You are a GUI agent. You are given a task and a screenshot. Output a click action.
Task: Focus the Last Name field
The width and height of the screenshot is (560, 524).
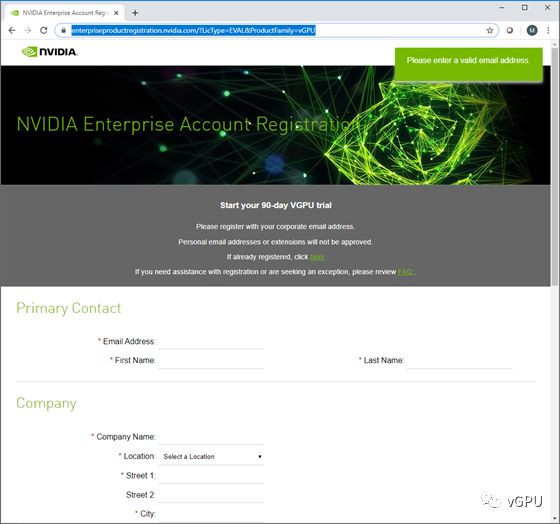click(459, 361)
